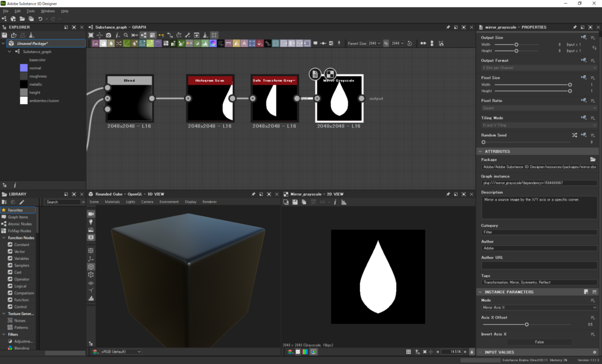Image resolution: width=602 pixels, height=364 pixels.
Task: Click the light bulb icon in 3D View side toolbar
Action: 91,222
